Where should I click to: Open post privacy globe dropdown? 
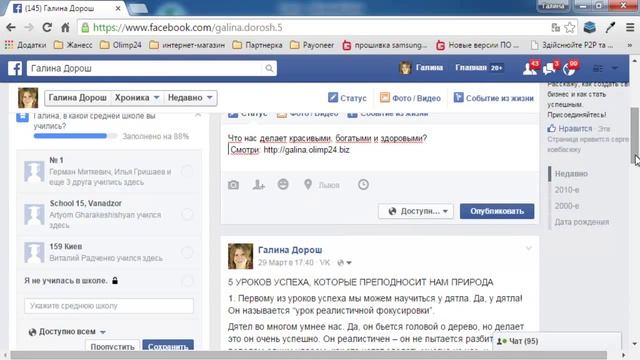tap(344, 262)
